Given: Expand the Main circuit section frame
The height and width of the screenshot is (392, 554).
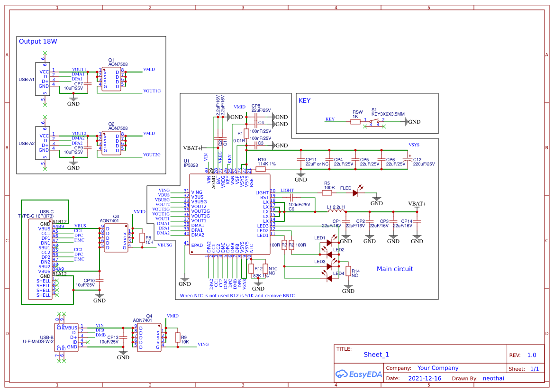Looking at the screenshot, I should 394,269.
